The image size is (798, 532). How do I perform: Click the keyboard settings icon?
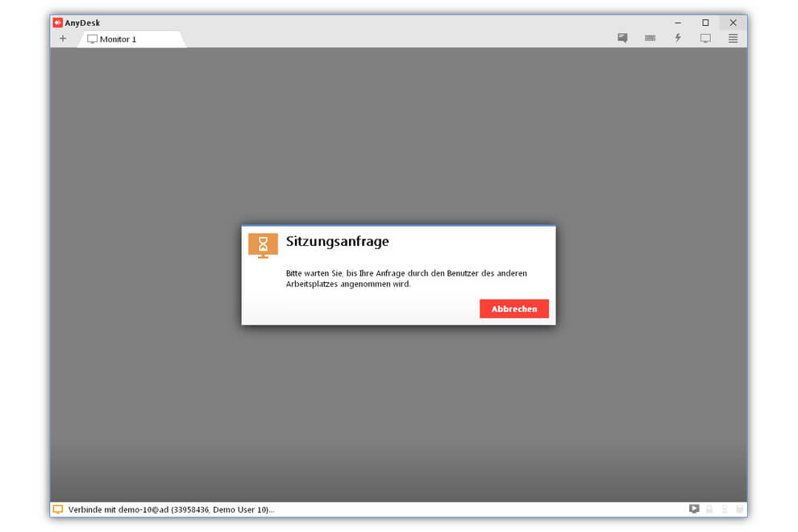(x=650, y=38)
